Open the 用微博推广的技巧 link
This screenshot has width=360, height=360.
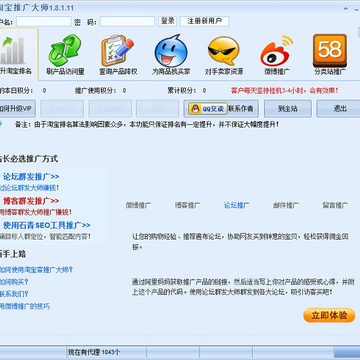(25, 306)
